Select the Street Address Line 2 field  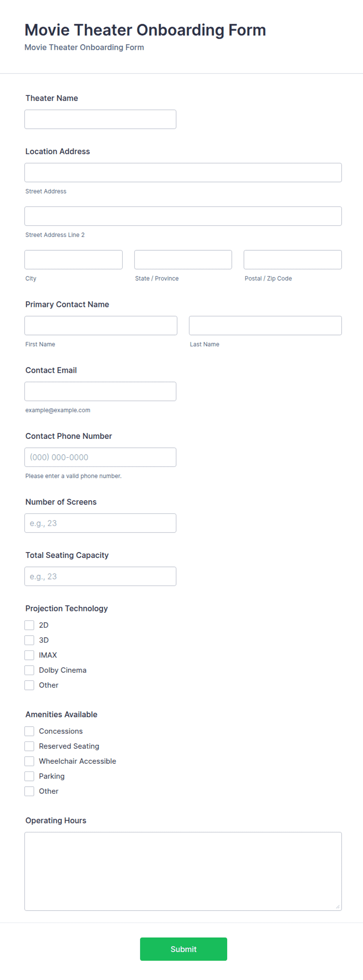click(183, 216)
